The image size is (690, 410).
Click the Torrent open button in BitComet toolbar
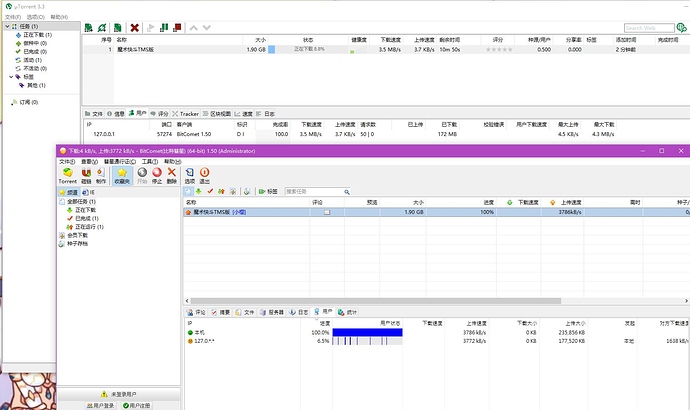67,176
